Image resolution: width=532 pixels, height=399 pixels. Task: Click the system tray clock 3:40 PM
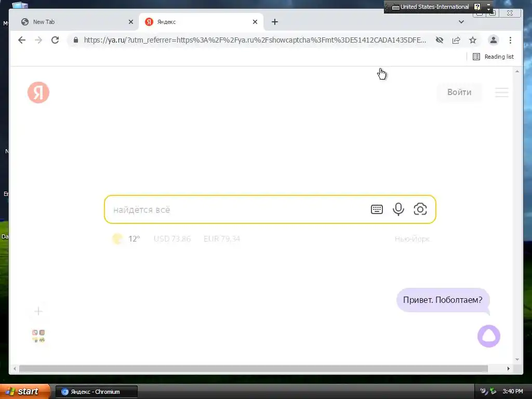click(513, 391)
